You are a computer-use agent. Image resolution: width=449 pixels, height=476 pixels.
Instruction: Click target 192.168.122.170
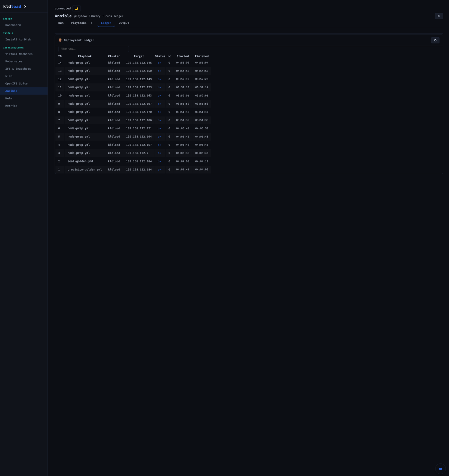pyautogui.click(x=139, y=112)
